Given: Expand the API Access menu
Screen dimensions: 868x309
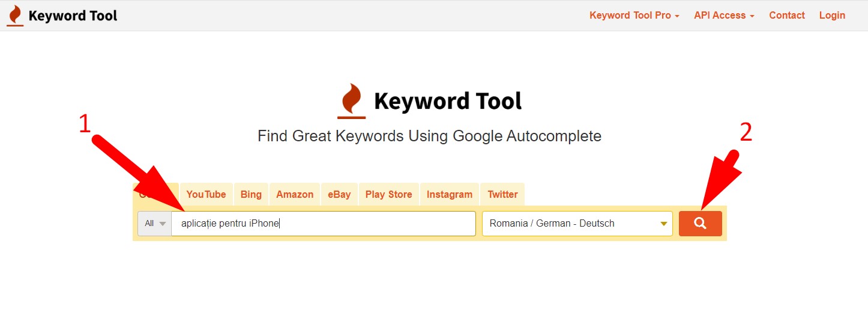Looking at the screenshot, I should (x=724, y=16).
